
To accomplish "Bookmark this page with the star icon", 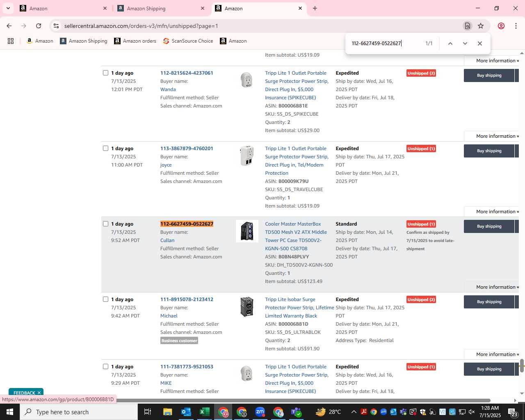I will click(481, 26).
